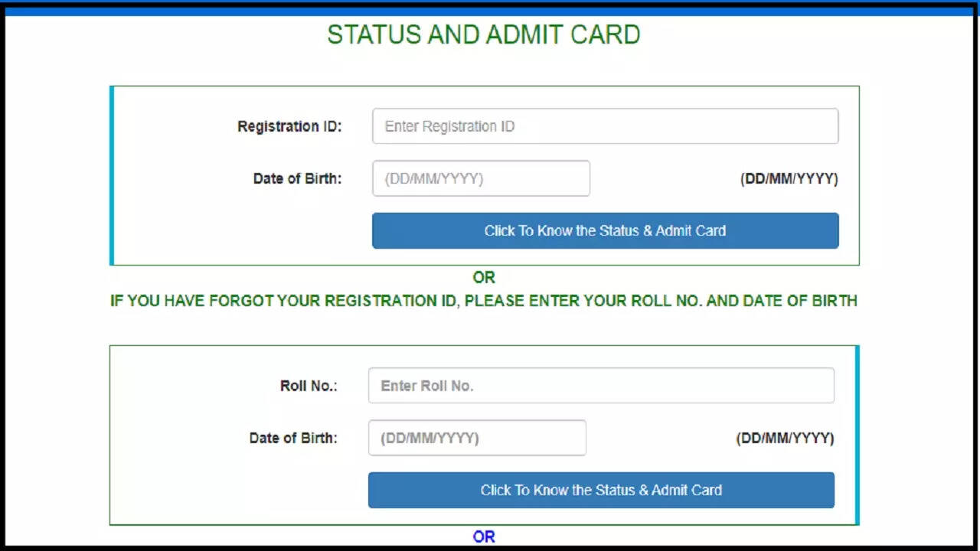This screenshot has width=980, height=551.
Task: Click the Date of Birth label in Registration section
Action: [297, 178]
